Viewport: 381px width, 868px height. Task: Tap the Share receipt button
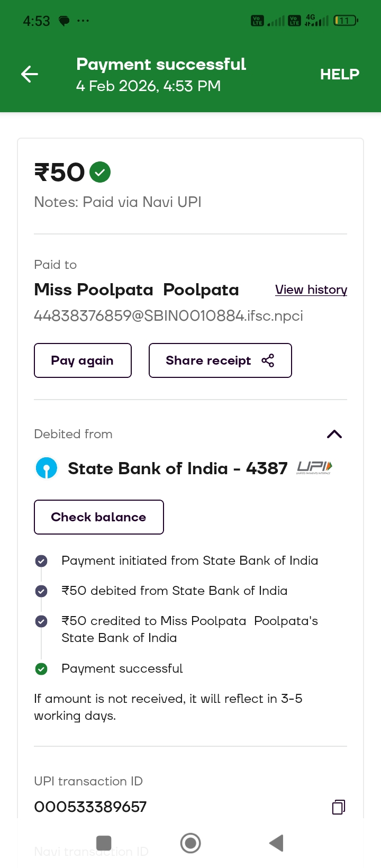coord(220,360)
